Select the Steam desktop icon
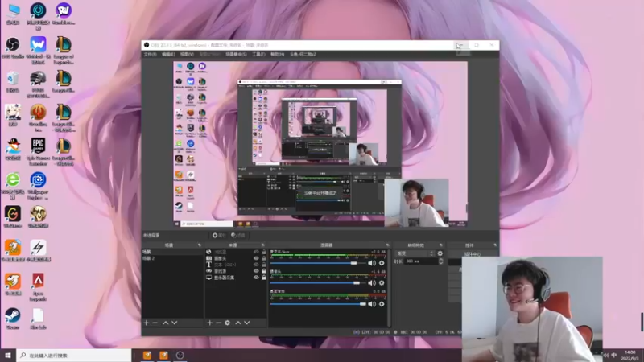 13,319
